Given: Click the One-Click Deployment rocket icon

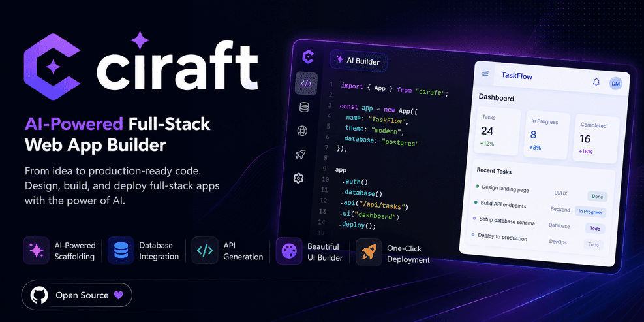Looking at the screenshot, I should 369,252.
